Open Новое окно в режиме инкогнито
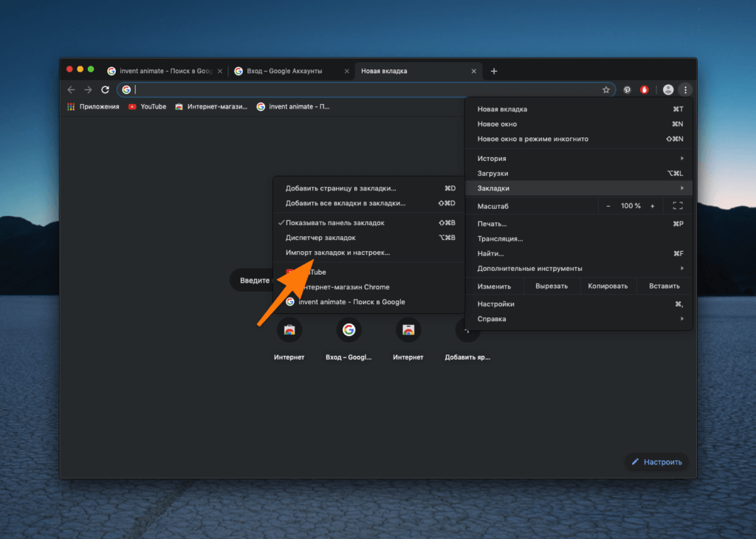Image resolution: width=756 pixels, height=539 pixels. pos(579,139)
